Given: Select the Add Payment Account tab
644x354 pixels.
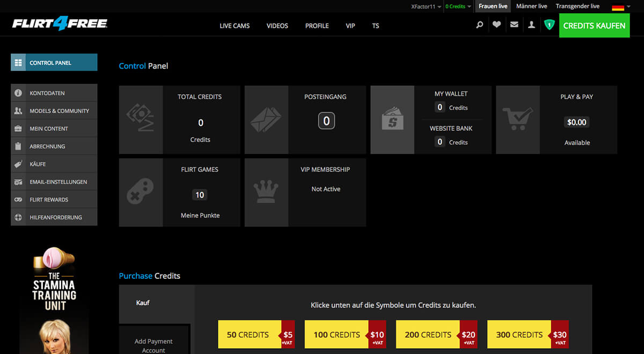Looking at the screenshot, I should [154, 340].
